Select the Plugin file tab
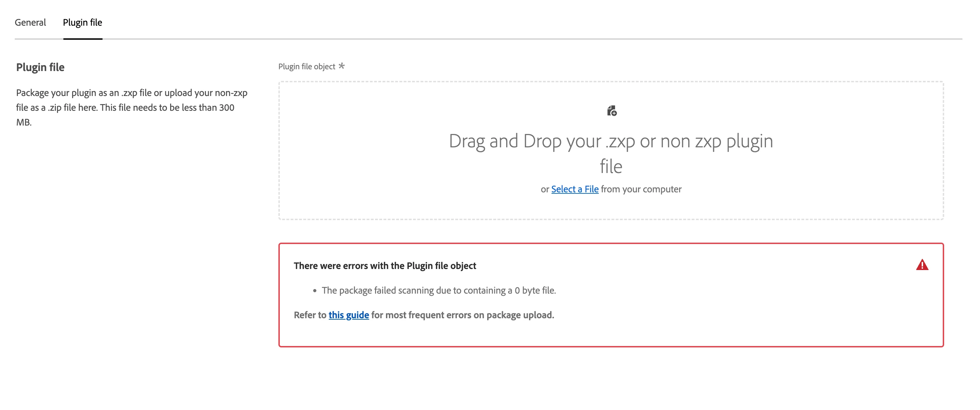 coord(83,23)
